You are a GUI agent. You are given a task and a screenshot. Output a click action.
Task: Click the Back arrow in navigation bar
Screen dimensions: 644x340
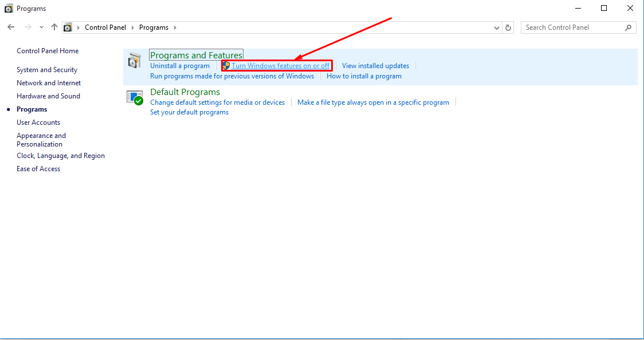click(x=11, y=27)
